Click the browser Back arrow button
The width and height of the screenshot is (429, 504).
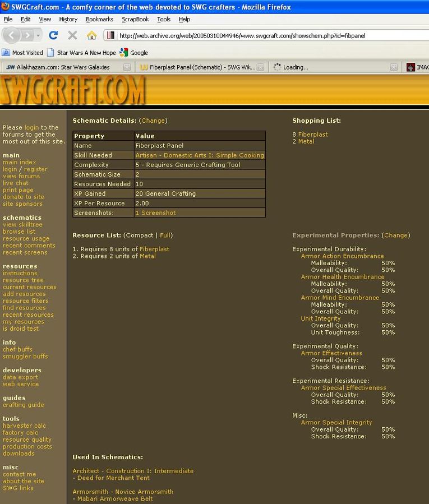pyautogui.click(x=12, y=35)
